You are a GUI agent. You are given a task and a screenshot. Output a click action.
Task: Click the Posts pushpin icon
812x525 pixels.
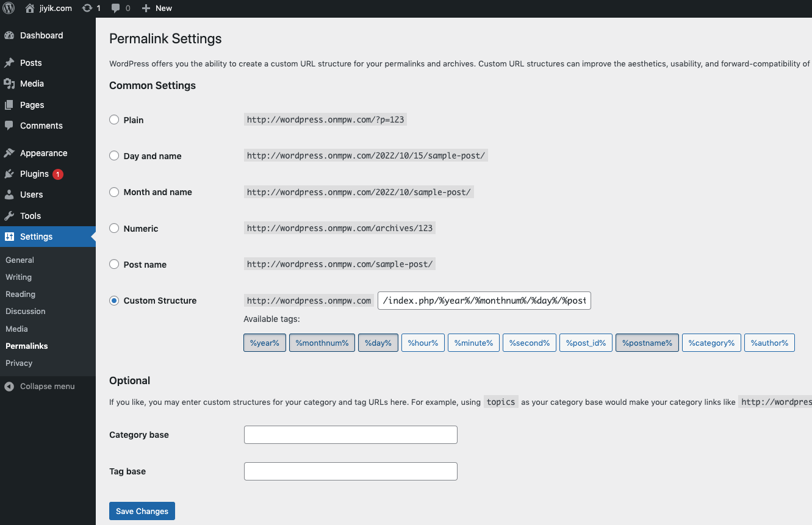click(x=9, y=63)
